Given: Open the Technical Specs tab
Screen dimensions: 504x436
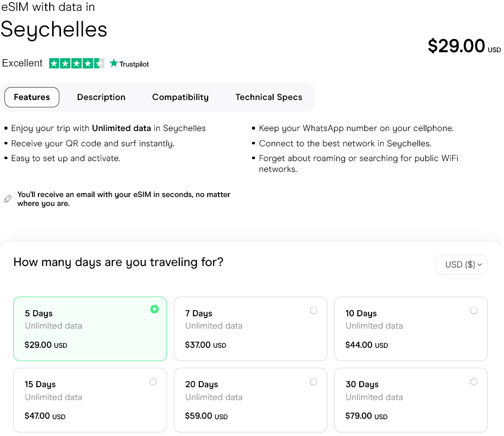Looking at the screenshot, I should tap(269, 97).
